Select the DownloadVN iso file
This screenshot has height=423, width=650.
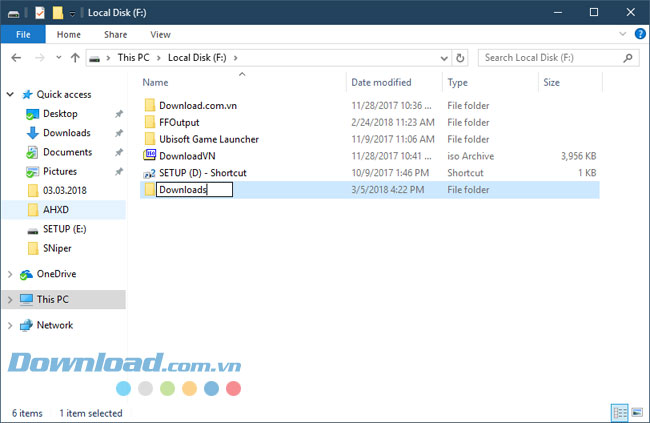pos(187,156)
